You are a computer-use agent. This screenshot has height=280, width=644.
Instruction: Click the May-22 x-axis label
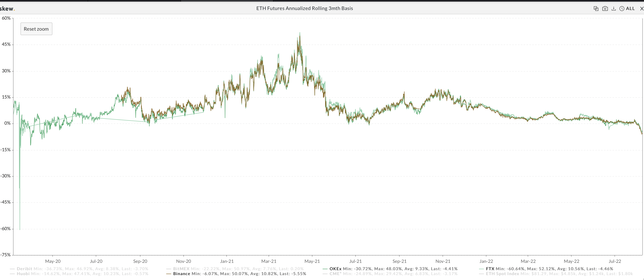pos(572,261)
